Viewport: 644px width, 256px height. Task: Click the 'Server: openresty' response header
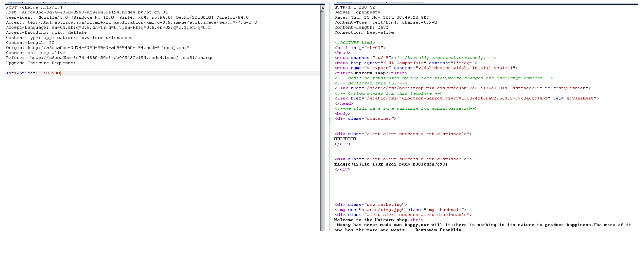coord(357,12)
